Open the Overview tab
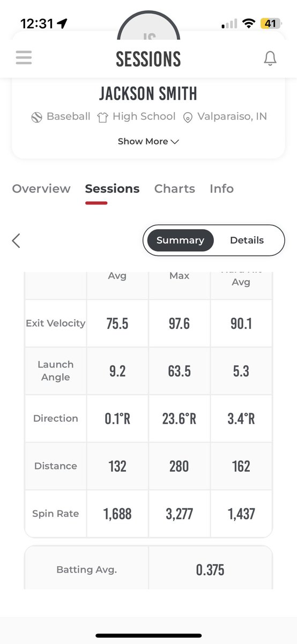This screenshot has width=297, height=644. (x=41, y=189)
